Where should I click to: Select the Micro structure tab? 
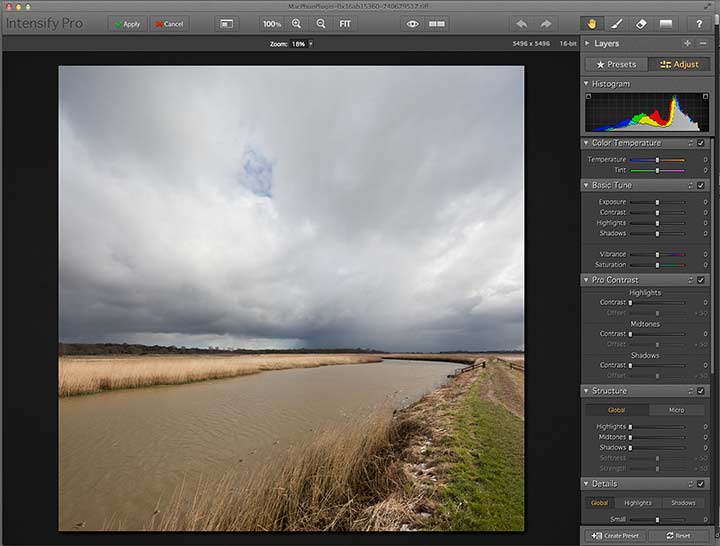pyautogui.click(x=676, y=410)
